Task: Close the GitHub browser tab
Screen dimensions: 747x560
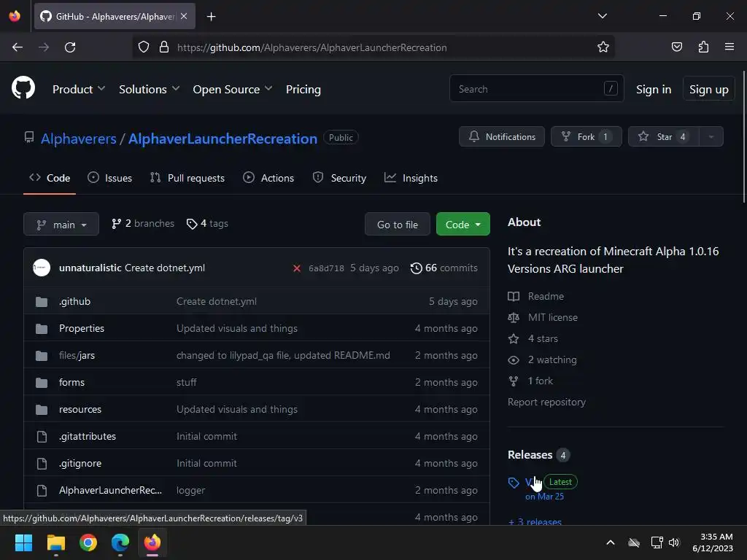Action: (x=184, y=16)
